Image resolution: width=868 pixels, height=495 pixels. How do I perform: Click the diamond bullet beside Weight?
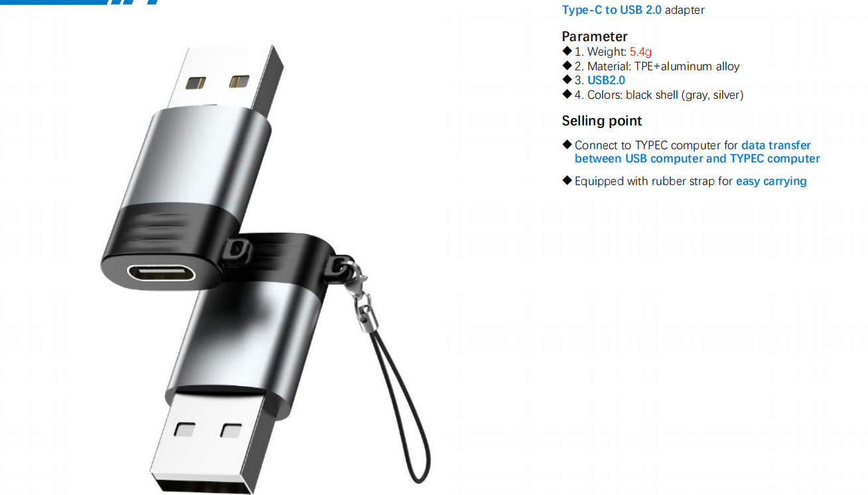pyautogui.click(x=567, y=51)
